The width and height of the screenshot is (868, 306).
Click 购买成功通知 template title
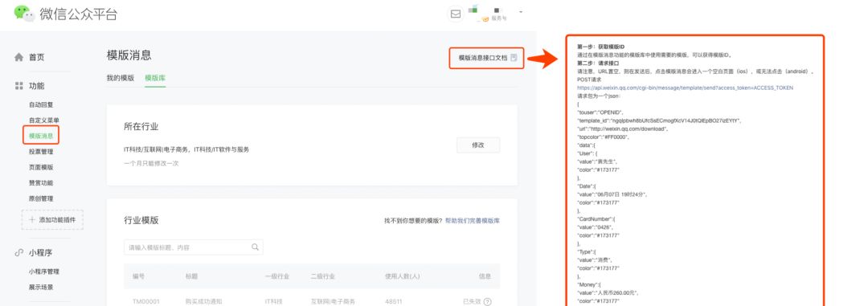coord(203,301)
